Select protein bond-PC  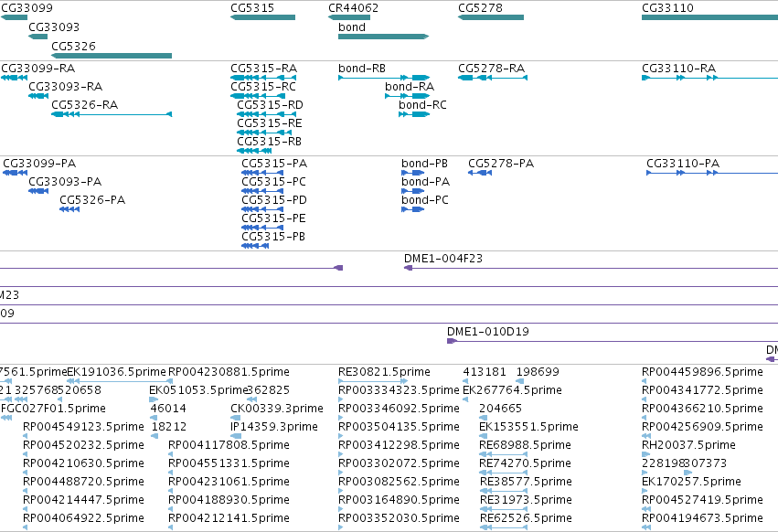pos(413,209)
